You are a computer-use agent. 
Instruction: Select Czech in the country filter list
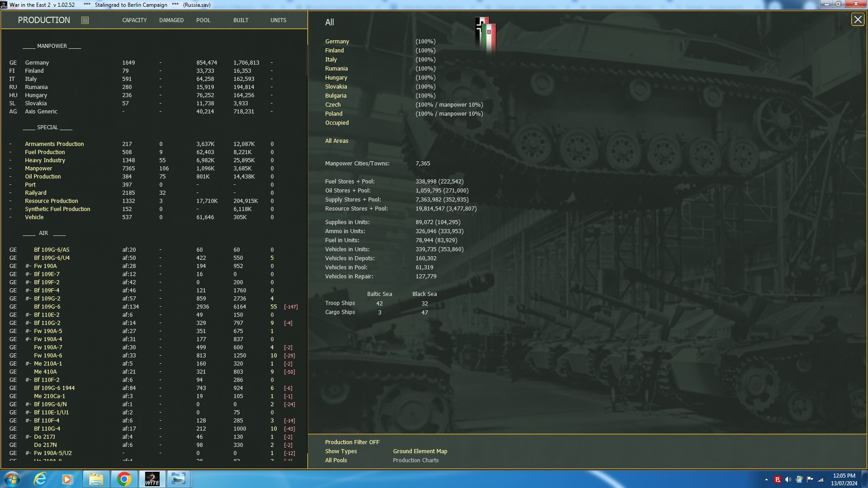point(333,104)
